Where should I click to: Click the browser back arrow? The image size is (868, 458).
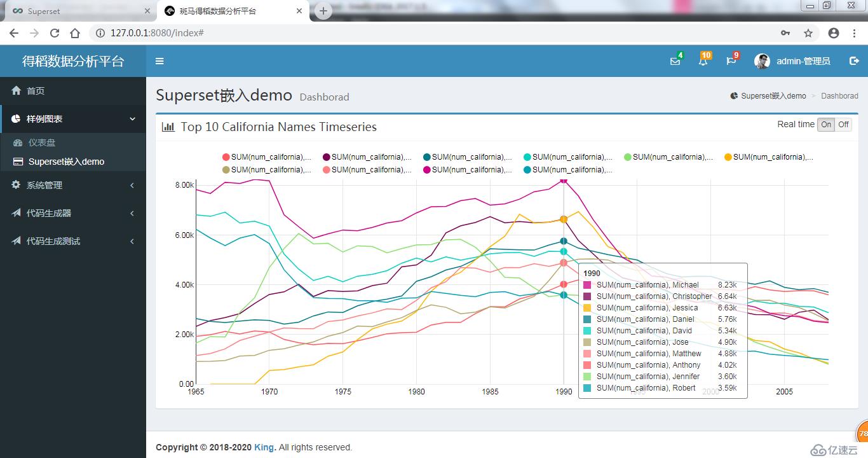14,33
